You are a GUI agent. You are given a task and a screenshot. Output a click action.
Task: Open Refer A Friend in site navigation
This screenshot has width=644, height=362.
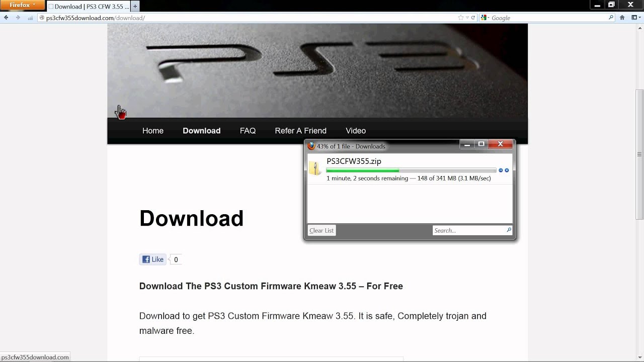coord(300,131)
